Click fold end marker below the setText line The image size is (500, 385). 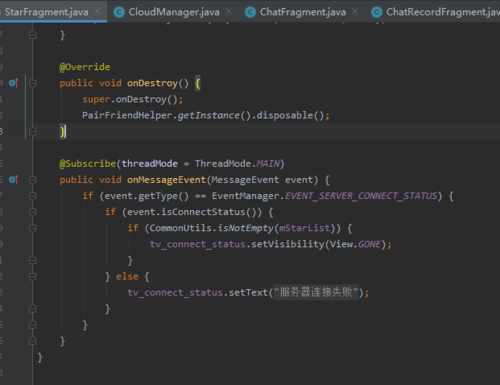pyautogui.click(x=32, y=309)
